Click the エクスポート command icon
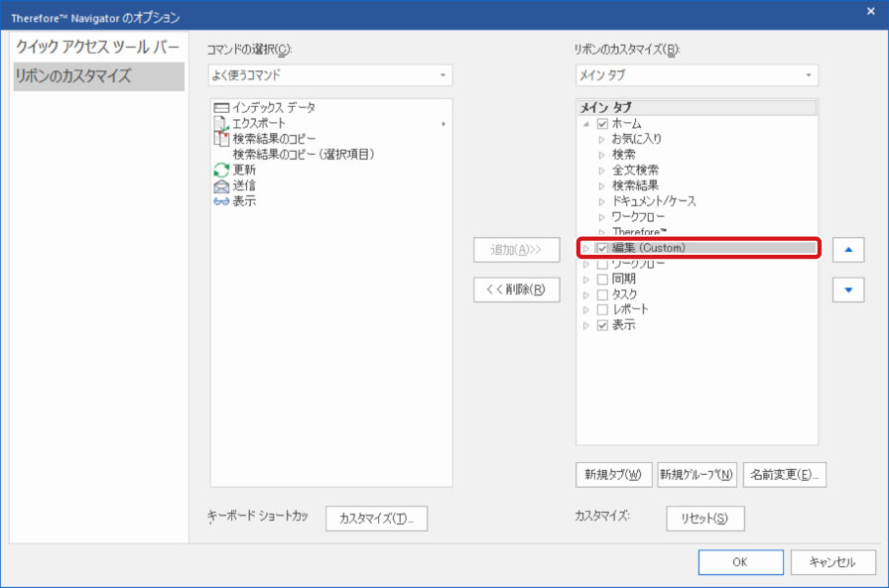Viewport: 889px width, 588px height. (x=221, y=123)
